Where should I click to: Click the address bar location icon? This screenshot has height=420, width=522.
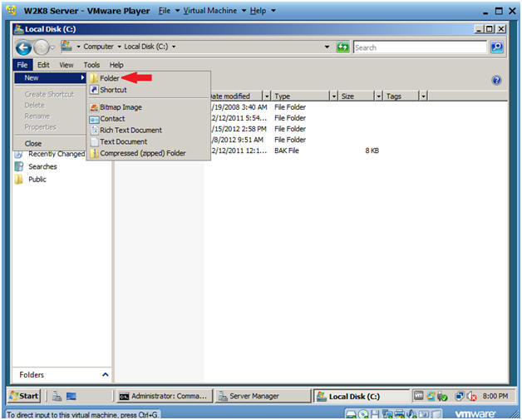[66, 47]
